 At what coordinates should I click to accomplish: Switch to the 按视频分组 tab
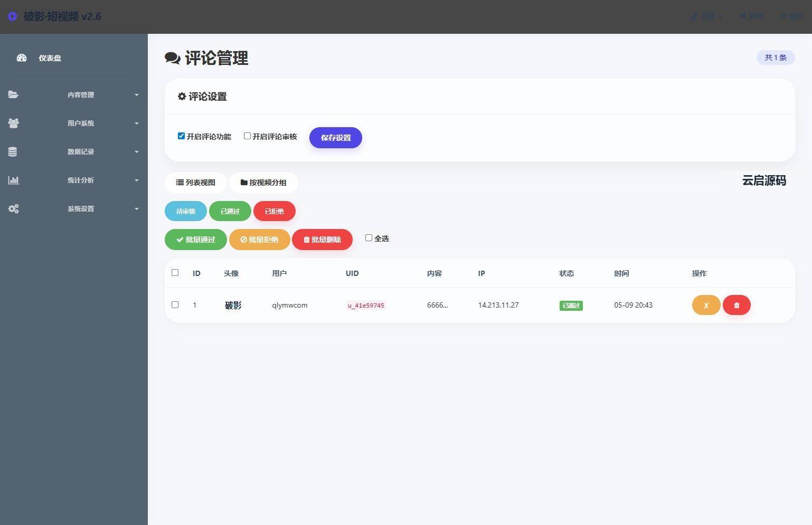point(263,183)
